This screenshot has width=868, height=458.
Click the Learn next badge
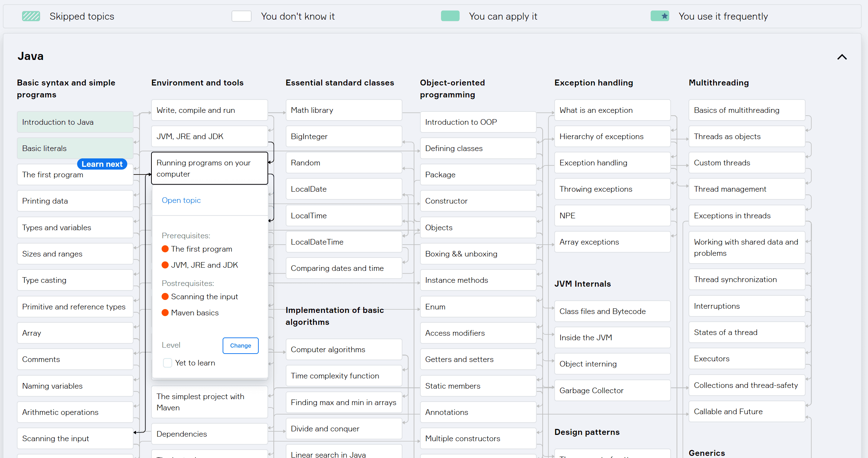pyautogui.click(x=102, y=164)
